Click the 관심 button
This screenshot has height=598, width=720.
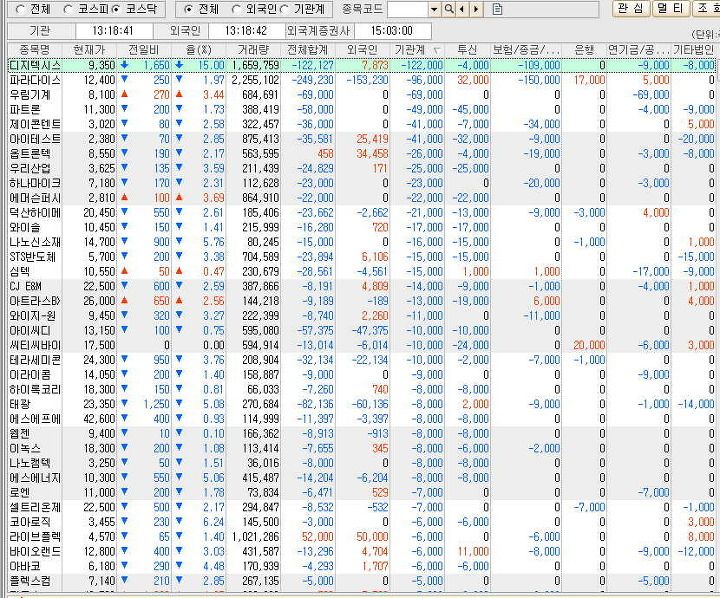(x=632, y=8)
